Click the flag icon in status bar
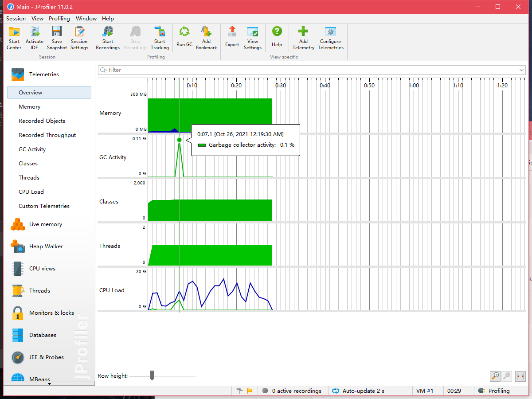The image size is (532, 399). click(x=250, y=391)
